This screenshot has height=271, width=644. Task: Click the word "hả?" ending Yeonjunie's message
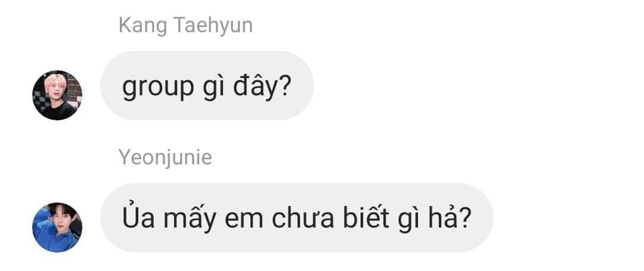(x=450, y=218)
